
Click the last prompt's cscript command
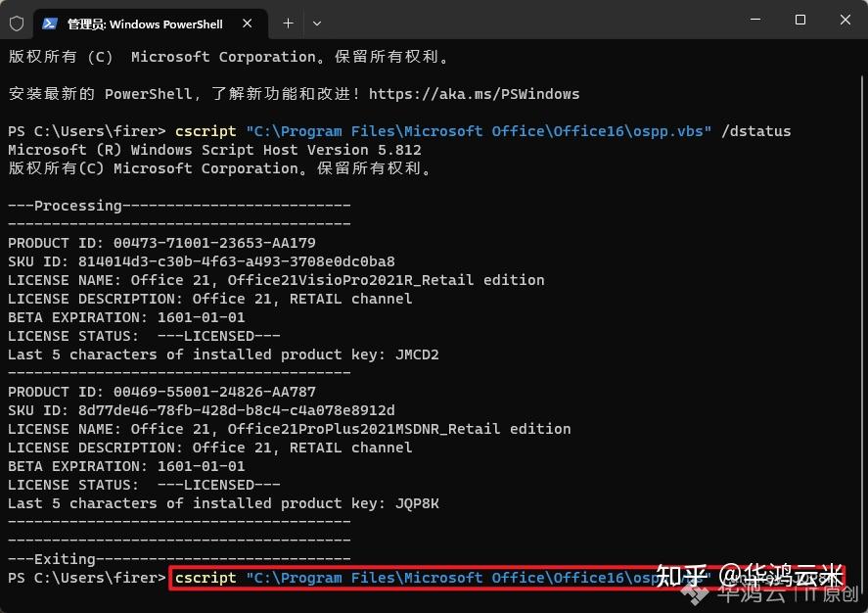tap(507, 578)
